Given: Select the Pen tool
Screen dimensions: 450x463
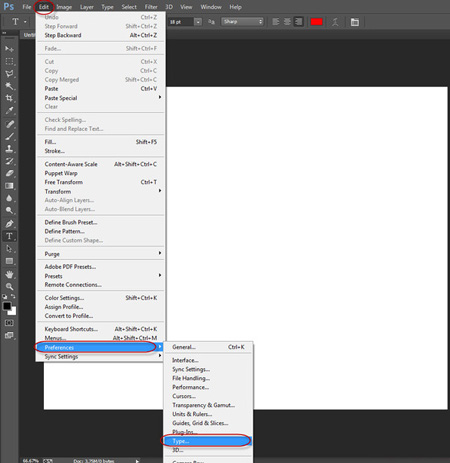Looking at the screenshot, I should pos(9,224).
